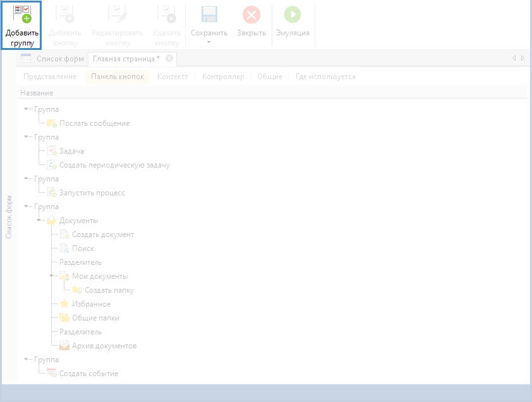Click the Добавить группу toolbar icon
532x402 pixels.
click(x=21, y=15)
